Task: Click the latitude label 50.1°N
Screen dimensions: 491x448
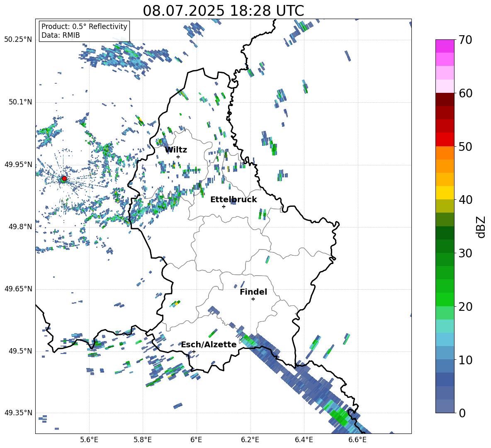Action: (20, 102)
